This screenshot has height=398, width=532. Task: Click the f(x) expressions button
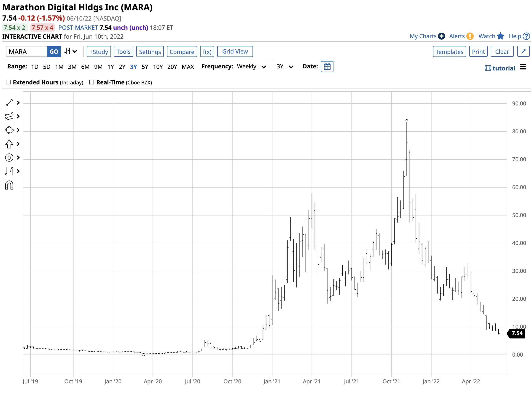point(207,52)
